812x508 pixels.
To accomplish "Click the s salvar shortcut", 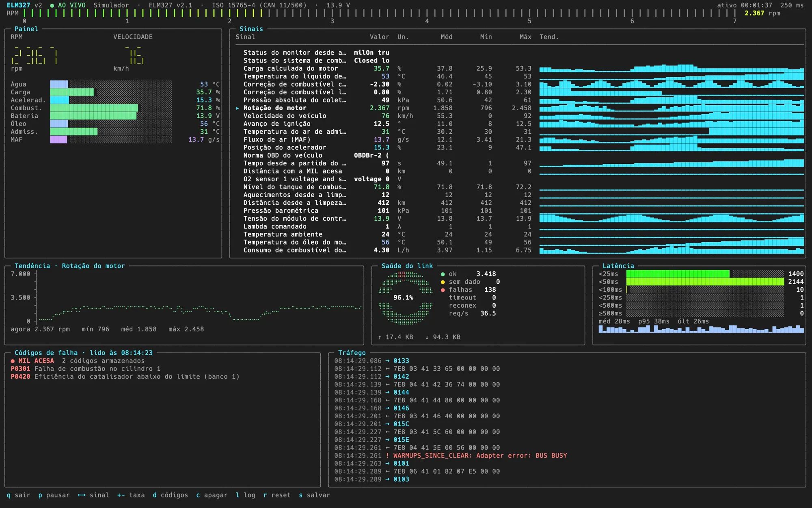I will [315, 495].
